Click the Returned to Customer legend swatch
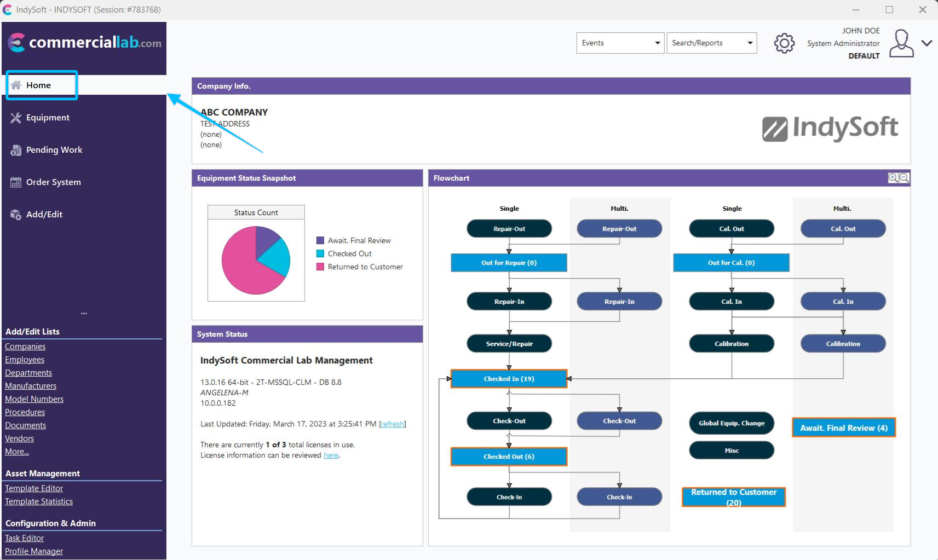 tap(320, 267)
